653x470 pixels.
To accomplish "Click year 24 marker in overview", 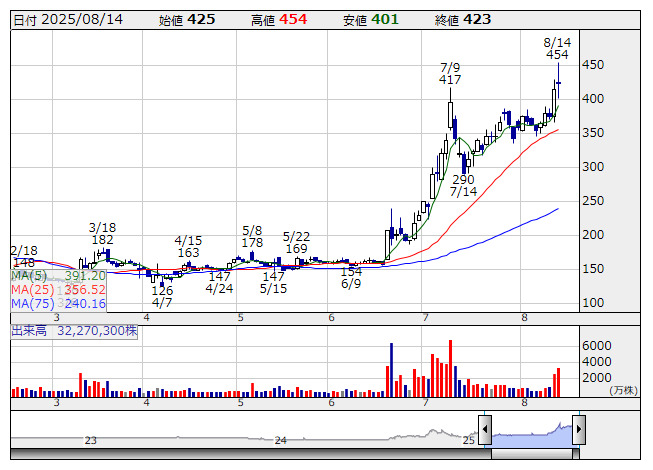I will pos(280,440).
